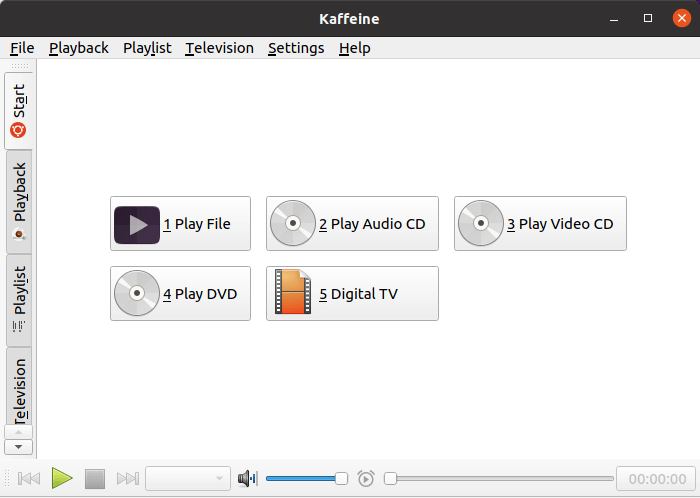Screen dimensions: 700x498
Task: Mute audio with the speaker icon
Action: coord(248,478)
